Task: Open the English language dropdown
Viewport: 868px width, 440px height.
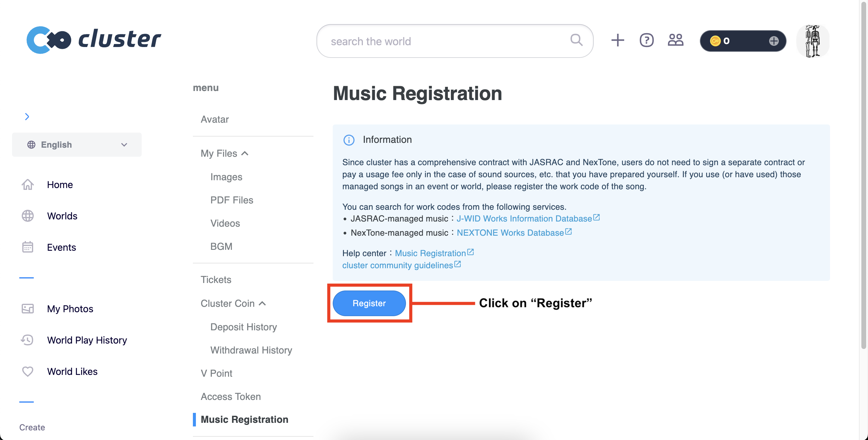Action: pos(77,145)
